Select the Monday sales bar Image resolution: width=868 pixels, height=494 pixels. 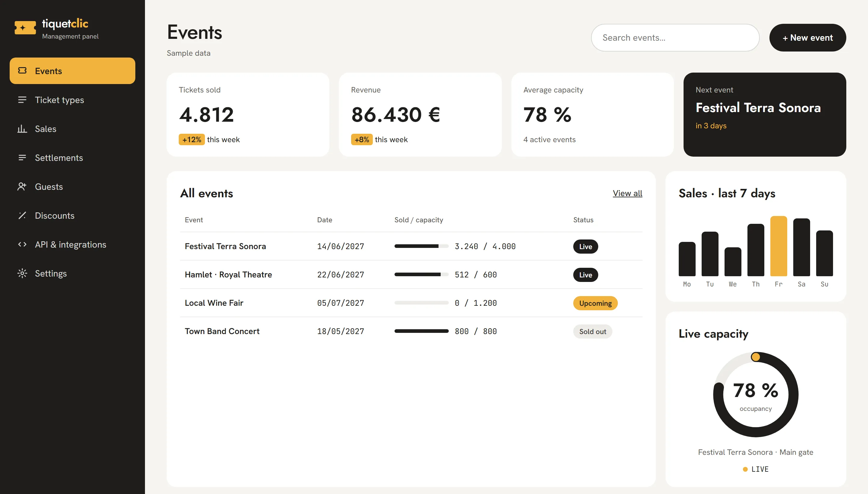pyautogui.click(x=687, y=259)
